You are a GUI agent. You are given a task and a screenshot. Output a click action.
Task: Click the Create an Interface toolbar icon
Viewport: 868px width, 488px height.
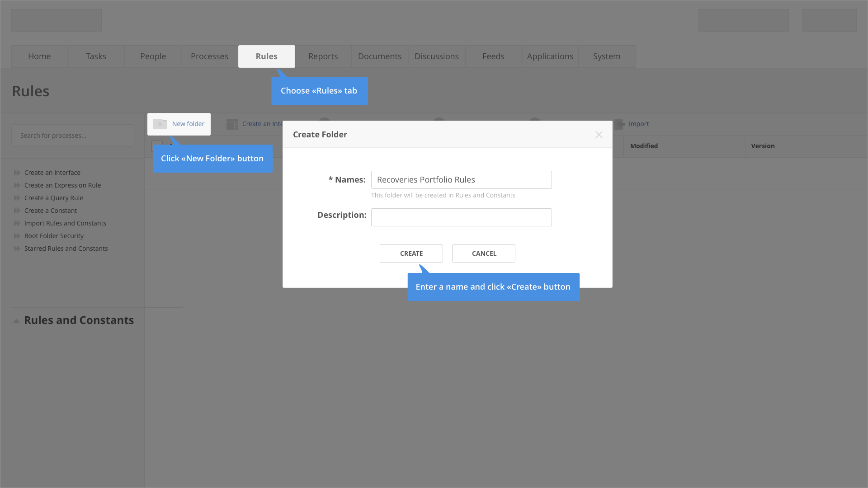click(x=232, y=124)
